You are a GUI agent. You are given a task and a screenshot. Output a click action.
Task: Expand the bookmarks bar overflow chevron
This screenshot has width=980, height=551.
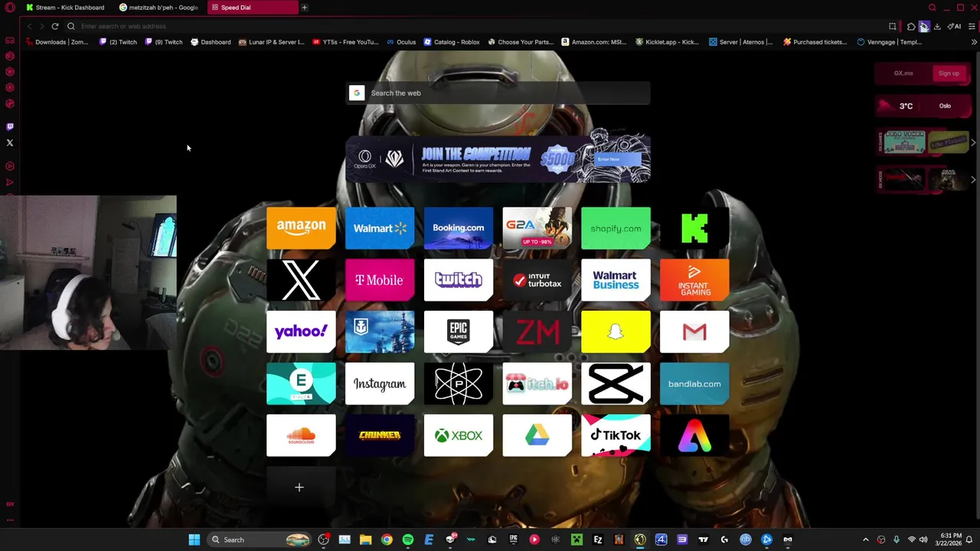coord(974,42)
